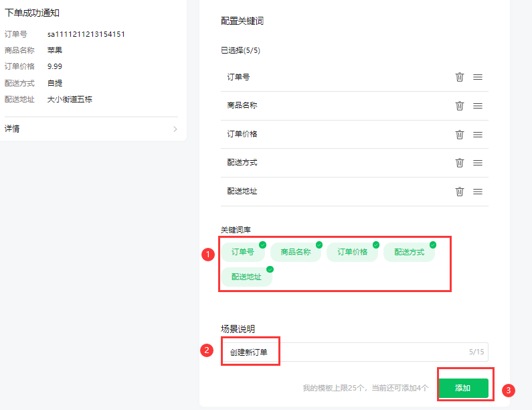Image resolution: width=532 pixels, height=410 pixels.
Task: Deselect the 订单号 keyword tag
Action: (x=243, y=253)
